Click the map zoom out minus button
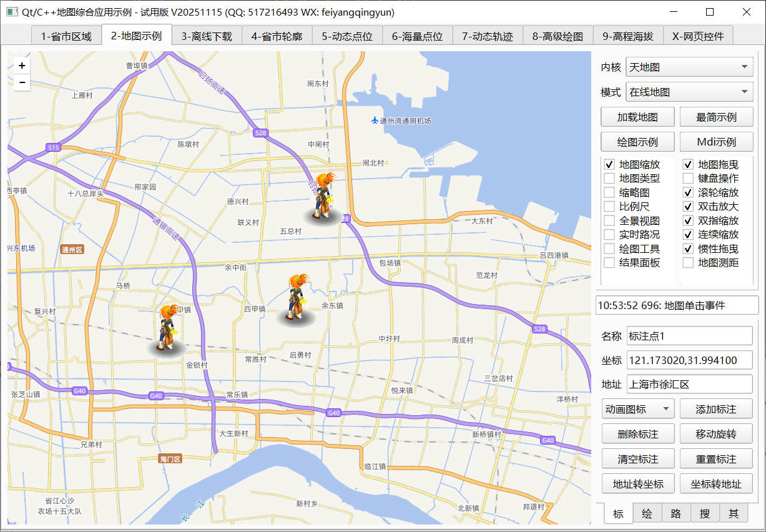766x532 pixels. click(x=22, y=82)
